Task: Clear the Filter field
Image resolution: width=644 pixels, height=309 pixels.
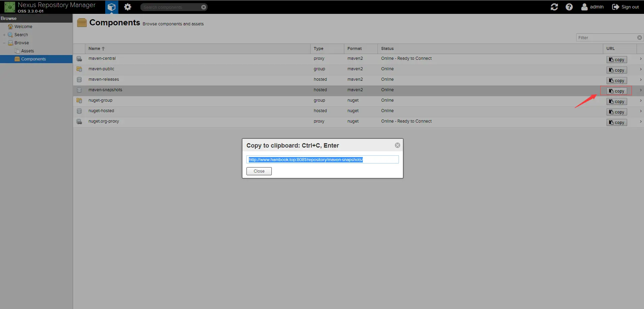Action: point(639,38)
